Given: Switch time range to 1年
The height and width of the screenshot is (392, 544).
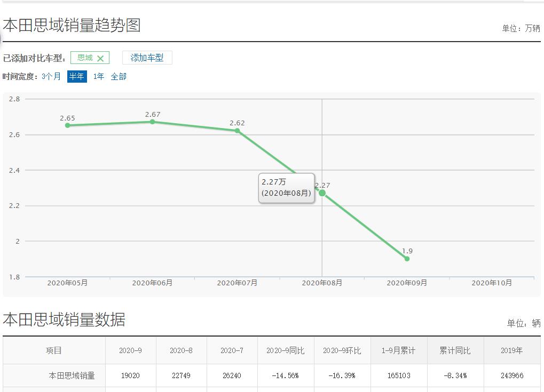Looking at the screenshot, I should (x=99, y=76).
